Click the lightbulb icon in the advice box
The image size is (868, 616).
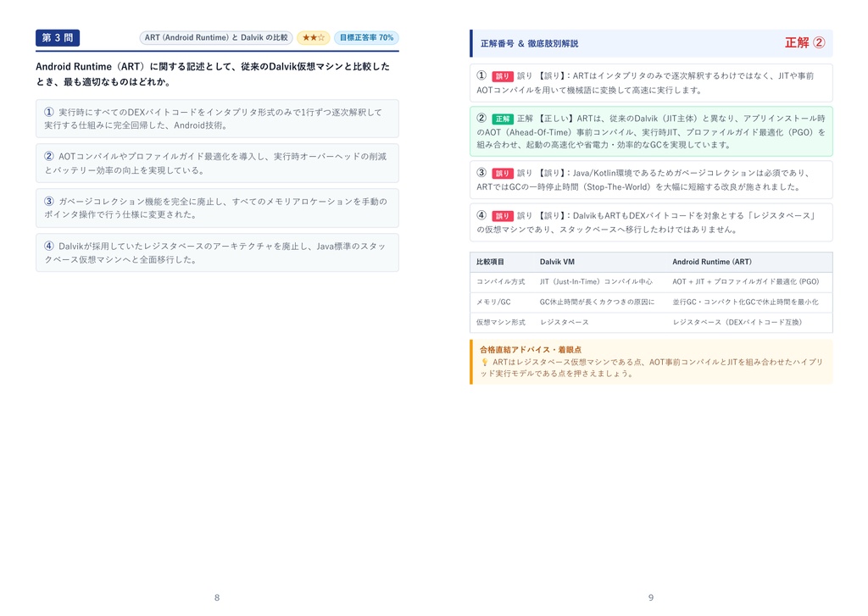pyautogui.click(x=484, y=362)
